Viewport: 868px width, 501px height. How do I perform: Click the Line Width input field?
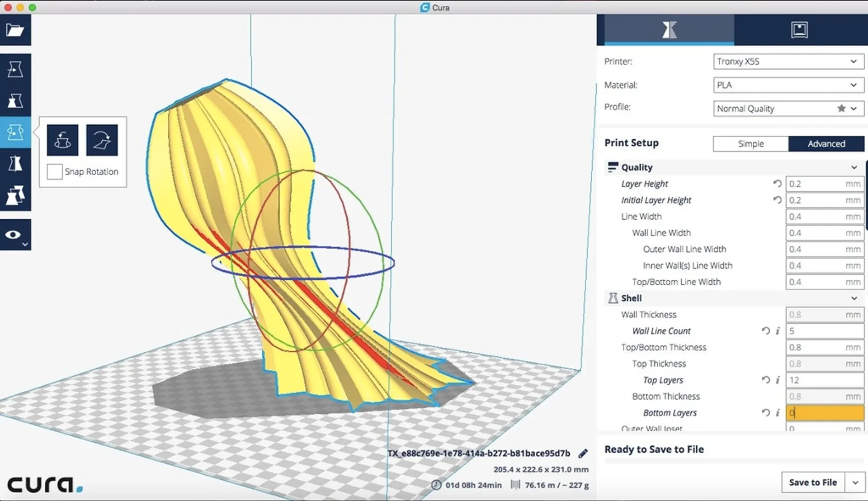pyautogui.click(x=825, y=217)
